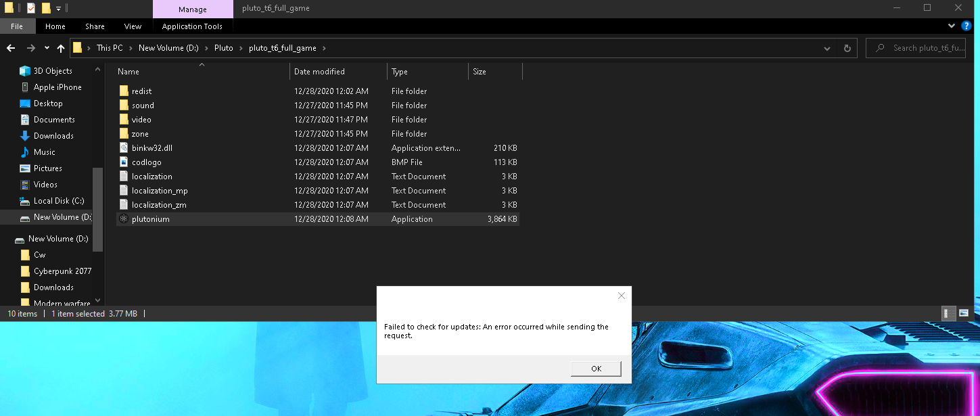The image size is (980, 416).
Task: Click OK in the update error dialog
Action: pyautogui.click(x=596, y=369)
